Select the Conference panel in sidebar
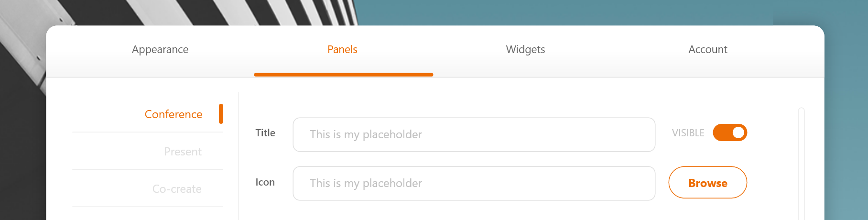 (x=173, y=114)
